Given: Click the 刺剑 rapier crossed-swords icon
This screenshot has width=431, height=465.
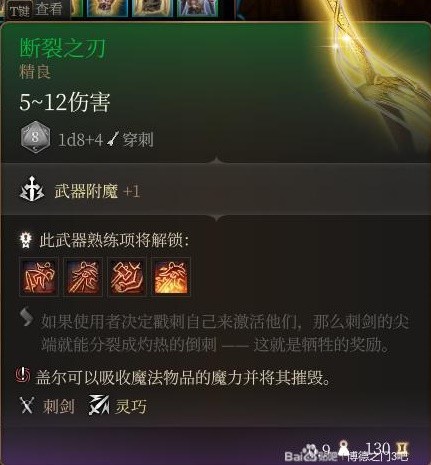Looking at the screenshot, I should click(27, 406).
